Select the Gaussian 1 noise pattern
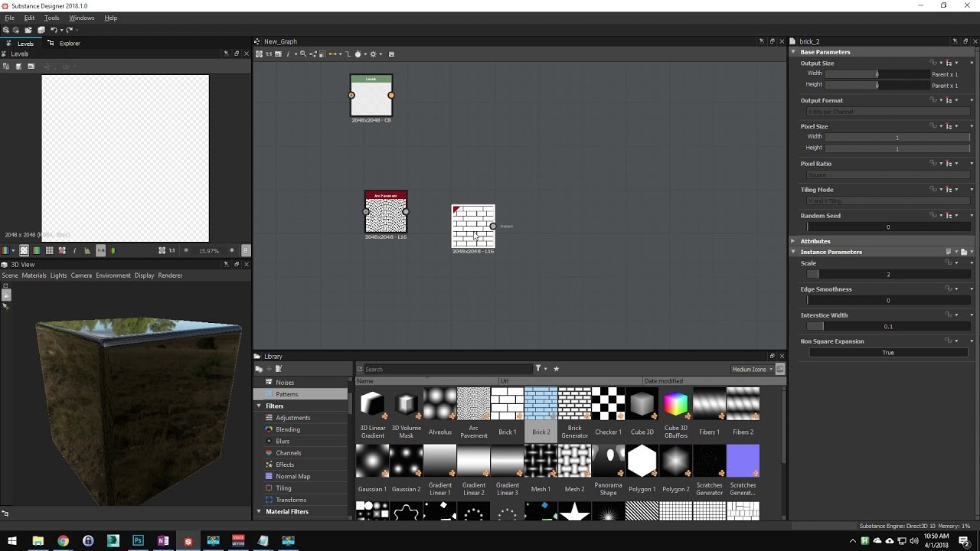This screenshot has width=980, height=551. 372,460
